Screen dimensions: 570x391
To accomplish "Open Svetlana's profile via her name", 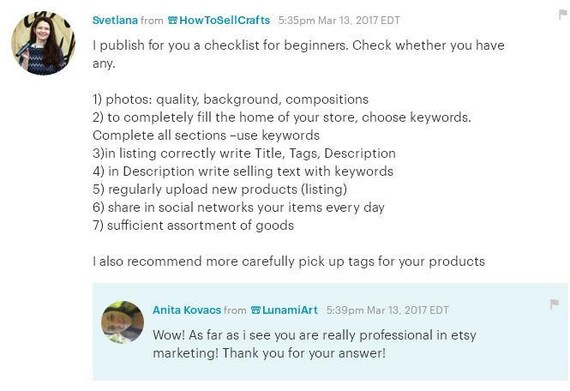I will (x=115, y=20).
